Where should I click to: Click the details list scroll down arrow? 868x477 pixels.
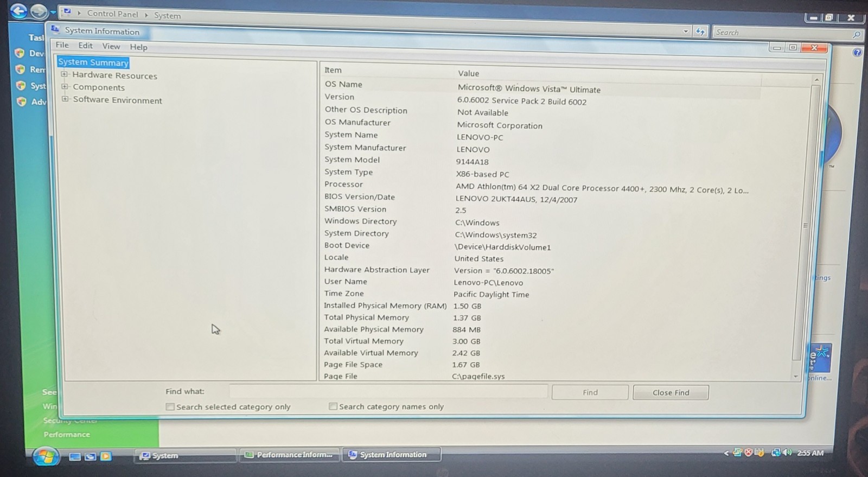pos(796,376)
